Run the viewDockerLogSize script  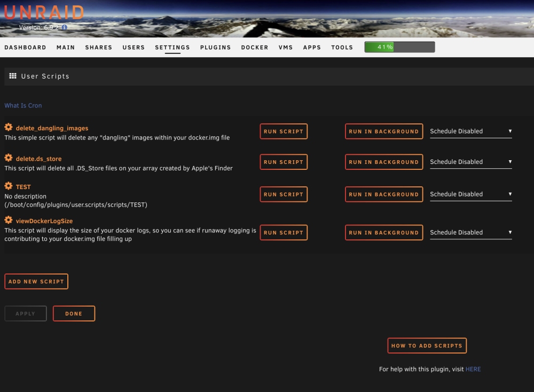[x=284, y=233]
